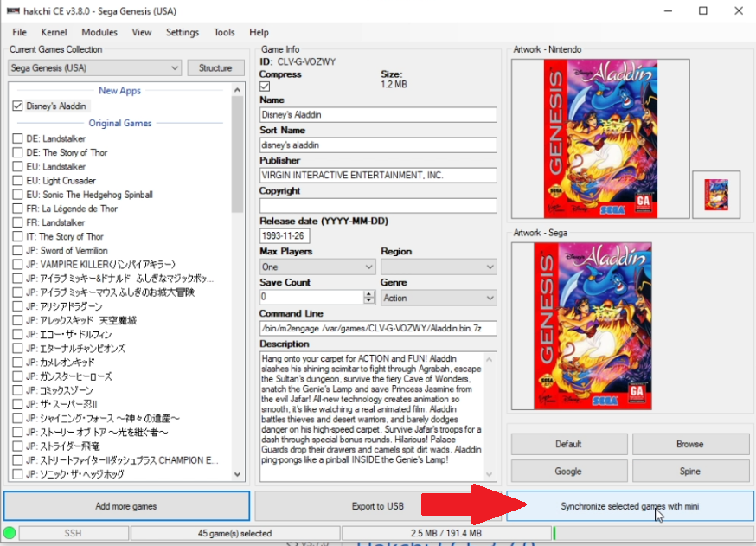
Task: Check EU: Sonic The Hedgehog Spinball checkbox
Action: [x=18, y=195]
